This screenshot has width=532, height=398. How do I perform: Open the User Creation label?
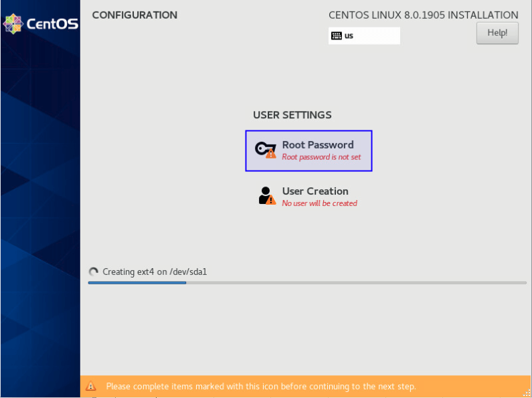315,191
